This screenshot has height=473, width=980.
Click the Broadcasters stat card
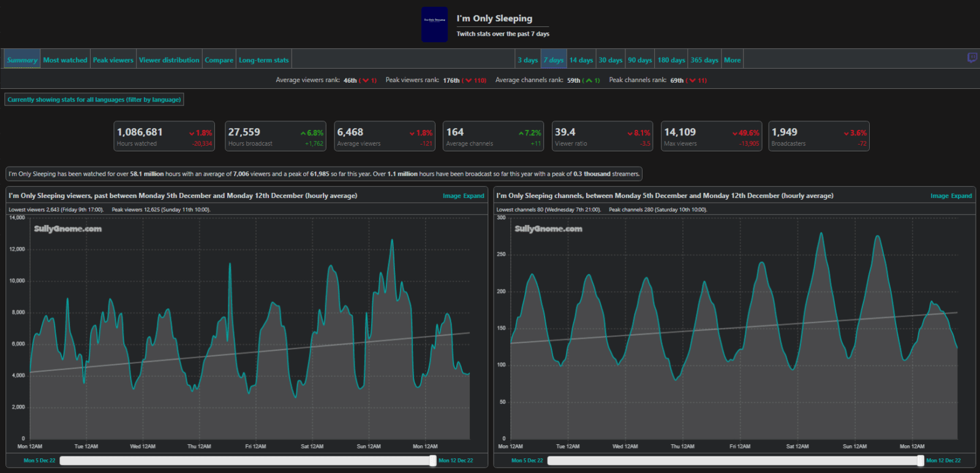point(819,136)
